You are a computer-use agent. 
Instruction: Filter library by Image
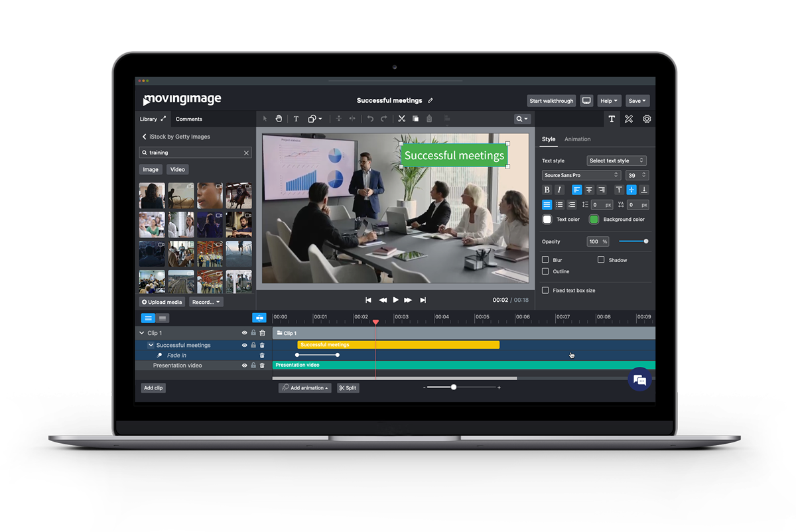click(x=151, y=169)
